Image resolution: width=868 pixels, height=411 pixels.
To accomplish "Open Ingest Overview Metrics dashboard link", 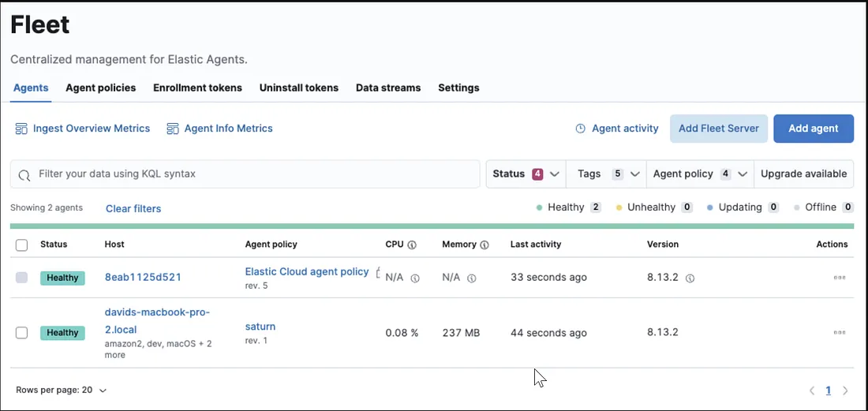I will (92, 129).
